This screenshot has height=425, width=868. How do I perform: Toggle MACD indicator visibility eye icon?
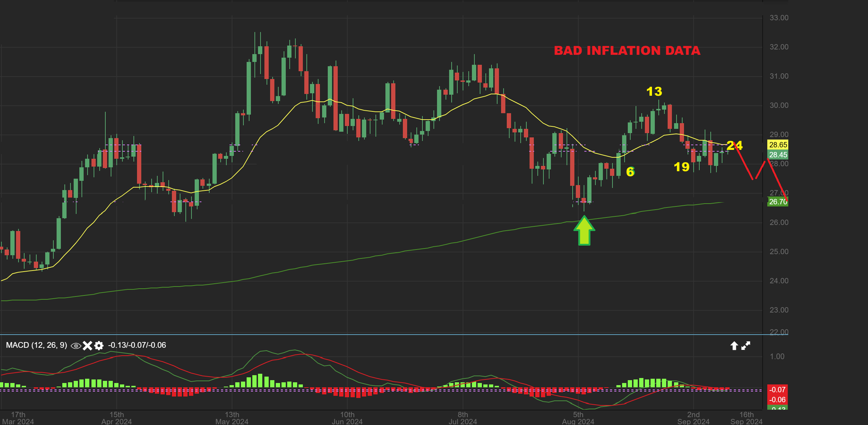pos(76,346)
